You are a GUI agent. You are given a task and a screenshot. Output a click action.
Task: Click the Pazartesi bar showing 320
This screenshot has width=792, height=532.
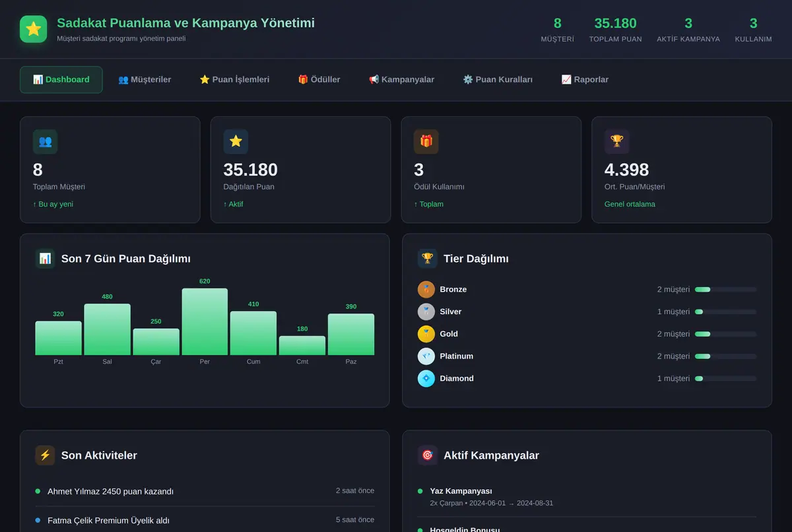click(x=58, y=338)
